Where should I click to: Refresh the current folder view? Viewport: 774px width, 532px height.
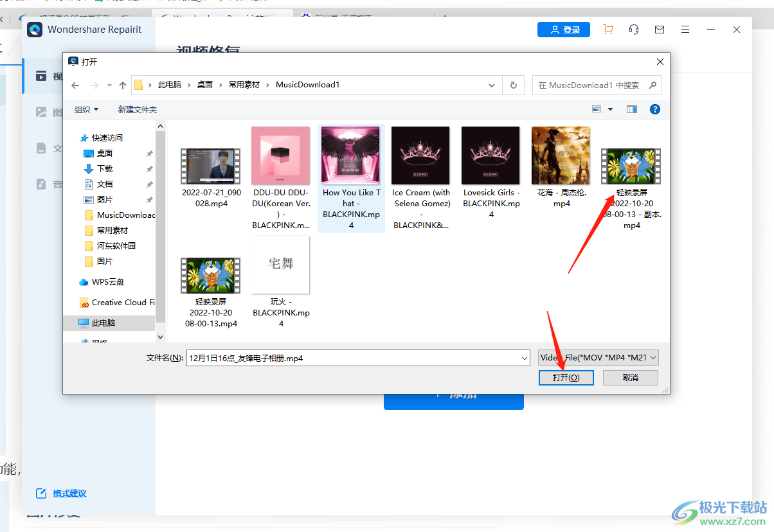513,85
